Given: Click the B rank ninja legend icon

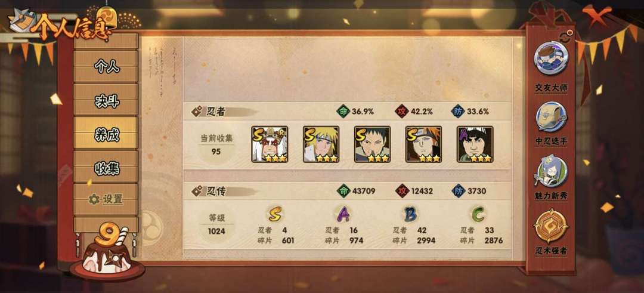Looking at the screenshot, I should point(410,214).
